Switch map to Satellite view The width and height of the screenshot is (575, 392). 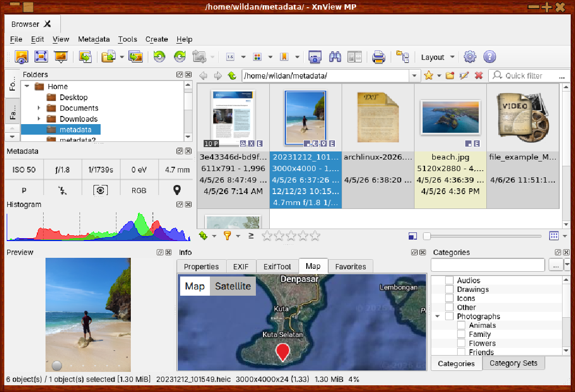232,286
